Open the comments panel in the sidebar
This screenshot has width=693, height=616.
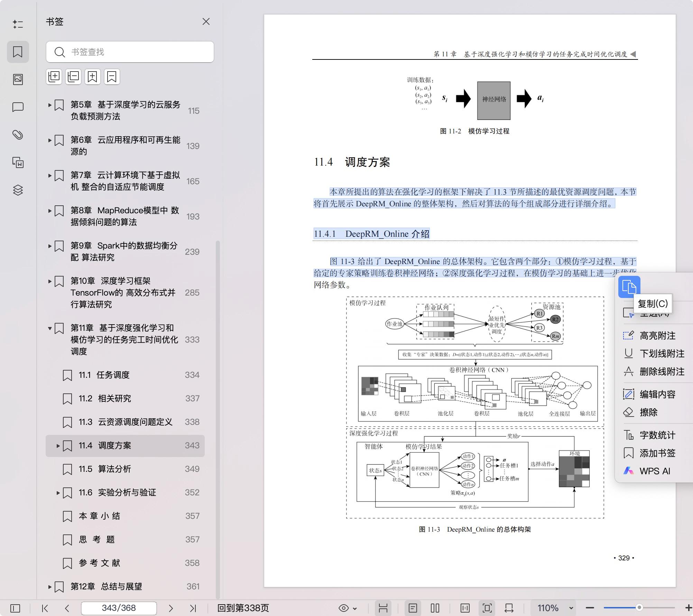(x=18, y=108)
